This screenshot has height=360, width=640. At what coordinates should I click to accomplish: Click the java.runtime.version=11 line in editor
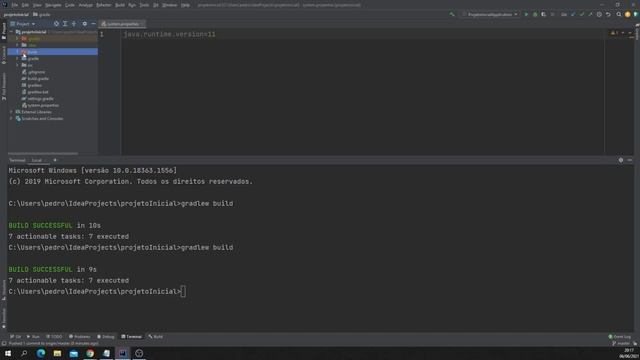pyautogui.click(x=169, y=34)
